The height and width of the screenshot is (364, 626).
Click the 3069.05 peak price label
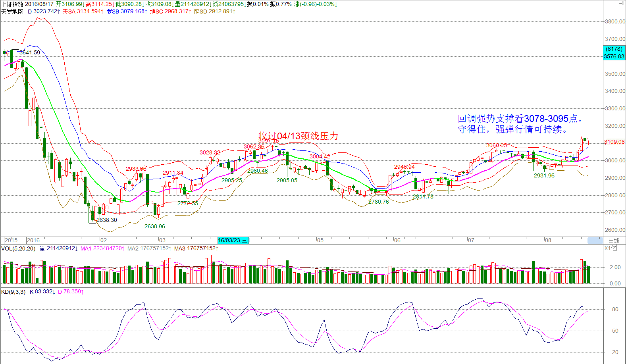coord(497,145)
